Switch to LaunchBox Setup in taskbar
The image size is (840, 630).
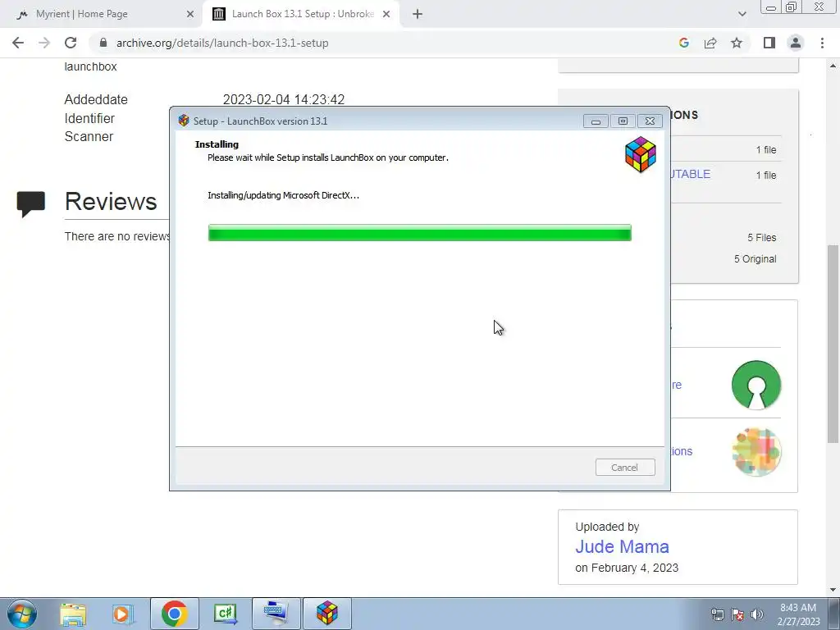click(327, 614)
